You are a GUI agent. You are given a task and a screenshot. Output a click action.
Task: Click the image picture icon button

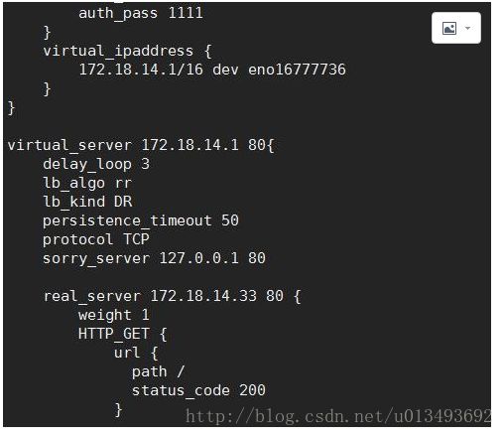pyautogui.click(x=449, y=28)
